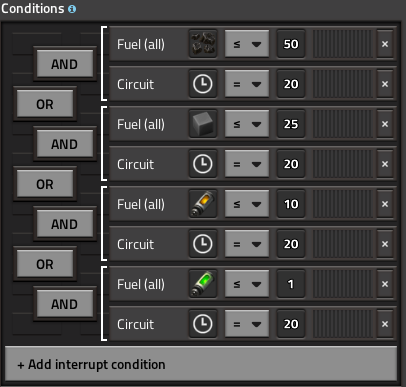The image size is (406, 387).
Task: Click the solid fuel cube icon
Action: [x=203, y=124]
